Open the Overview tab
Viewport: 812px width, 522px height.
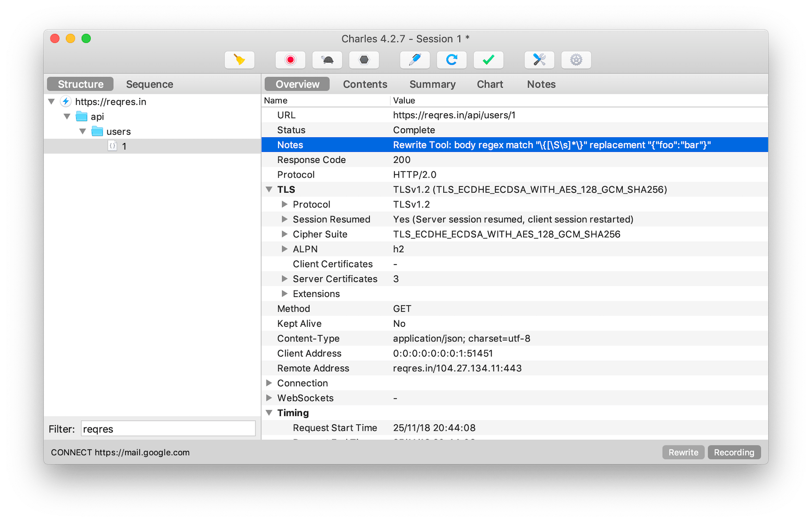(297, 84)
